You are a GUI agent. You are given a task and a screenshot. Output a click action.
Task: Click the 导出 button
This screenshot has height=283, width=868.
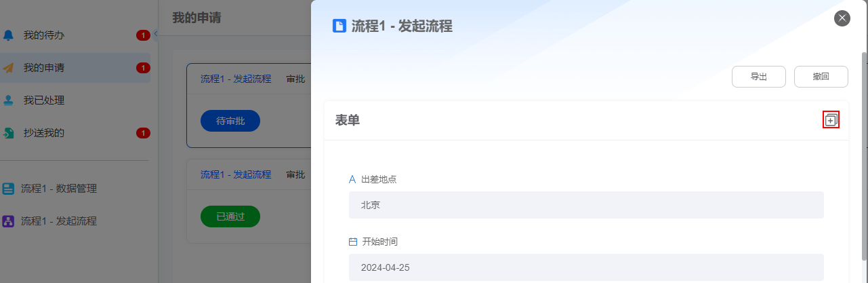tap(759, 77)
